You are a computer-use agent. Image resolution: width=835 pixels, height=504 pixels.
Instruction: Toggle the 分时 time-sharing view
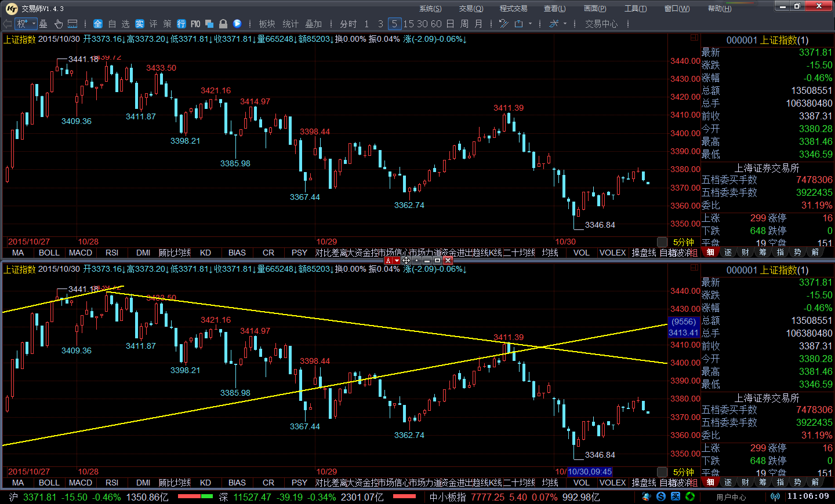(348, 24)
